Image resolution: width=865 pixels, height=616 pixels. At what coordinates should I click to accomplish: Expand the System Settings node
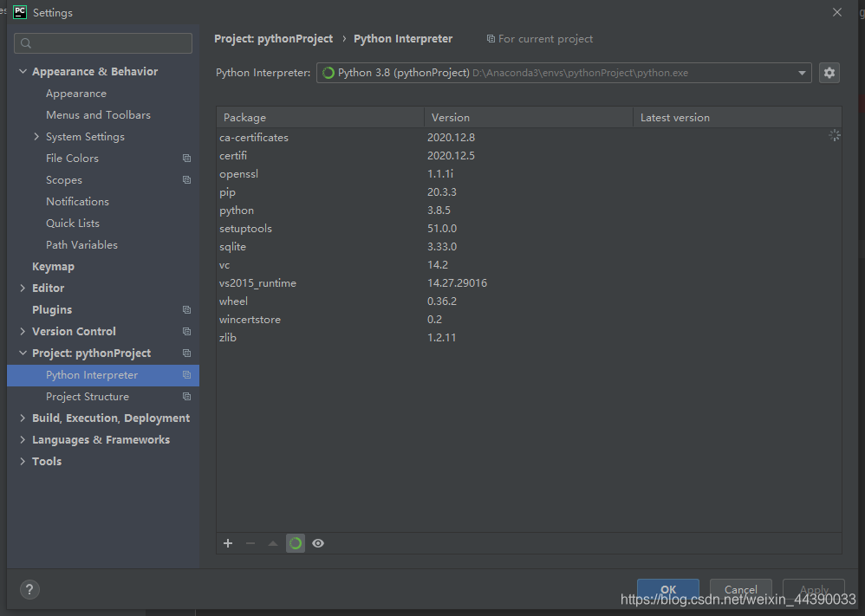(36, 136)
